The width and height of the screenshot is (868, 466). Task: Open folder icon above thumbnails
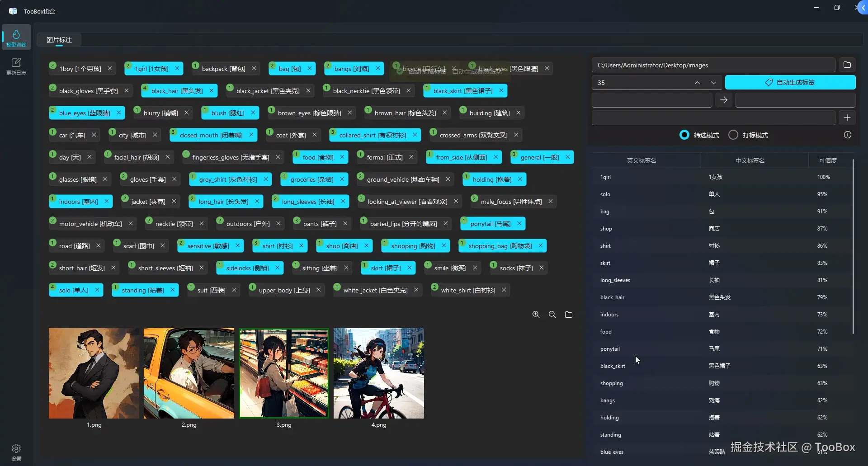(x=568, y=315)
